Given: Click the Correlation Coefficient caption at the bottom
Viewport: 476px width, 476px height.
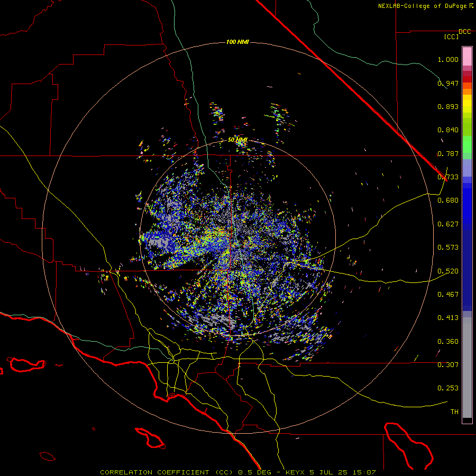Looking at the screenshot, I should coord(237,472).
